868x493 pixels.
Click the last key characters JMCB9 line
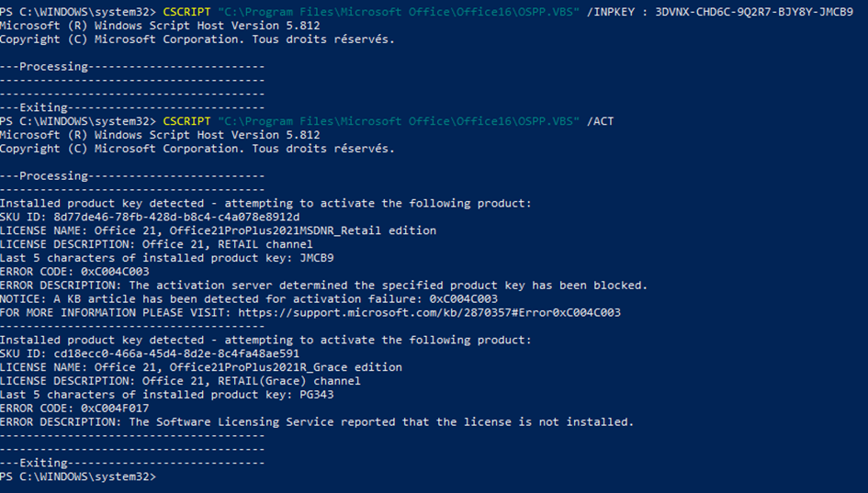167,258
